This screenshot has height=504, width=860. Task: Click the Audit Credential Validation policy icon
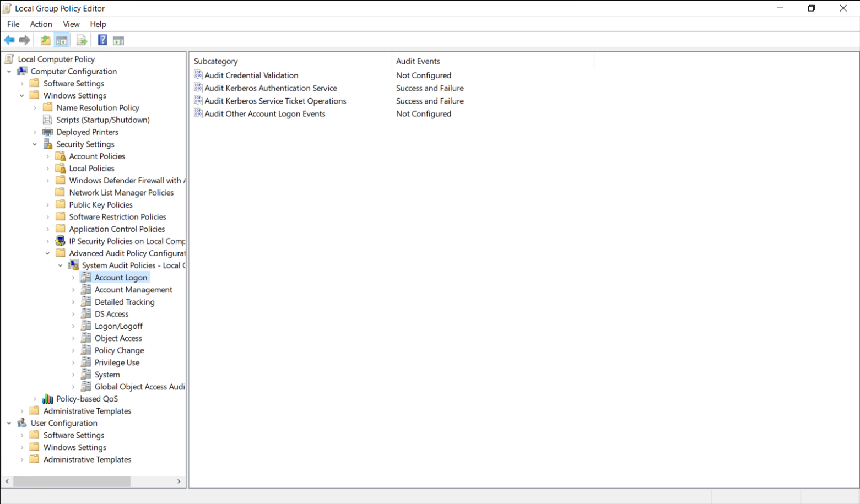tap(198, 75)
